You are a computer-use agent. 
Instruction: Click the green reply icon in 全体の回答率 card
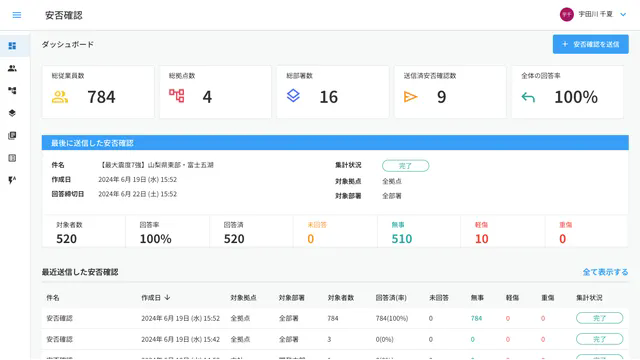pyautogui.click(x=528, y=98)
